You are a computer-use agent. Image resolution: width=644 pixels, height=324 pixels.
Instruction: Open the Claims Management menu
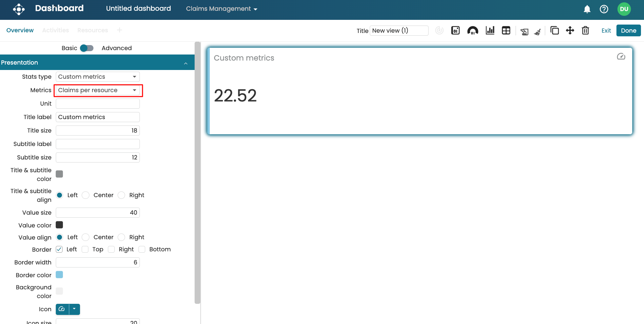(222, 9)
